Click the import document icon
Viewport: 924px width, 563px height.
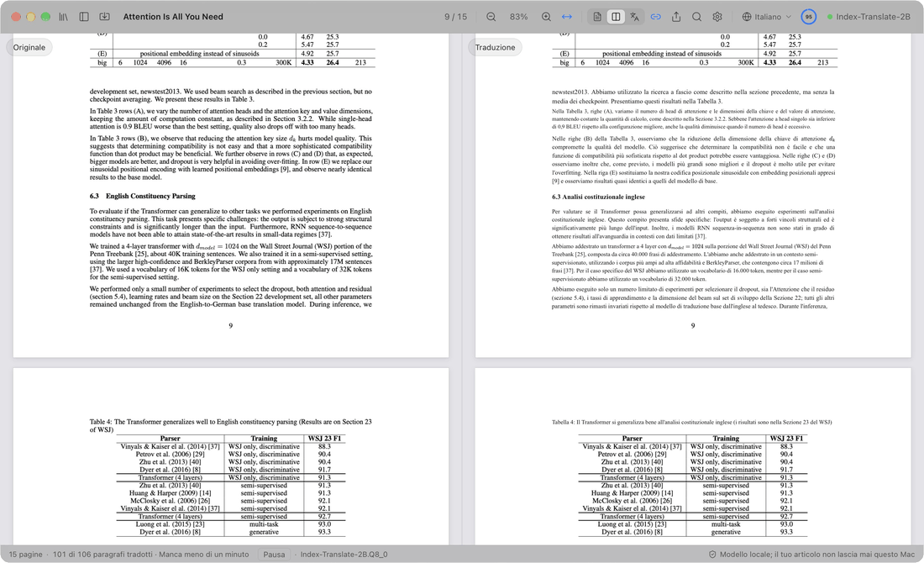(104, 17)
